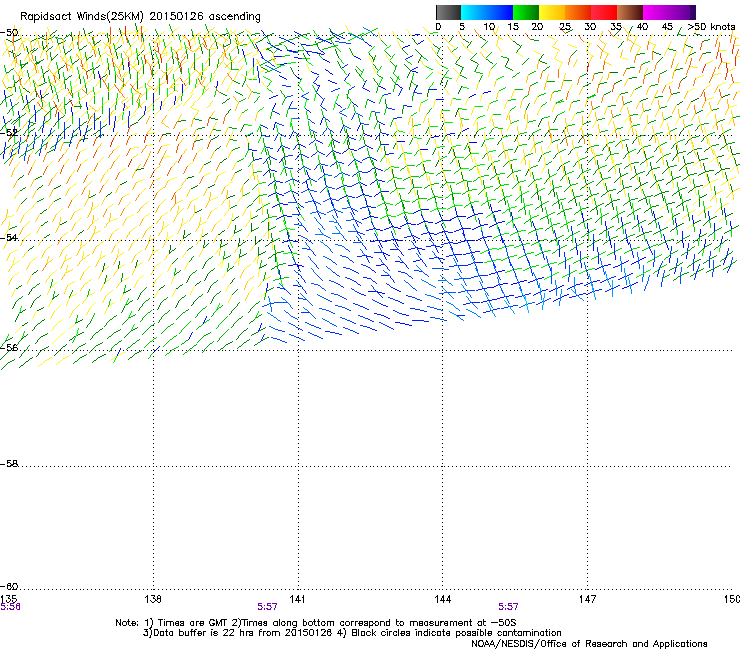Click the legend label '35'
The height and width of the screenshot is (650, 740).
click(x=616, y=27)
